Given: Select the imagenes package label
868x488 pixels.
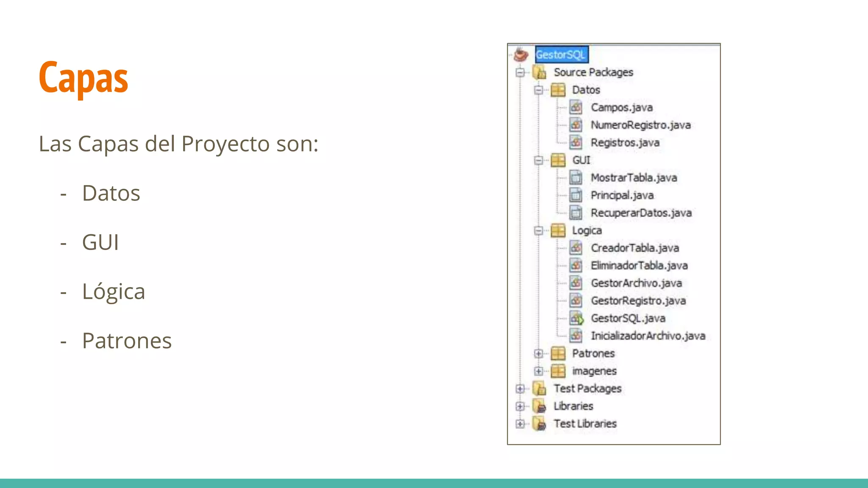Looking at the screenshot, I should pyautogui.click(x=594, y=372).
